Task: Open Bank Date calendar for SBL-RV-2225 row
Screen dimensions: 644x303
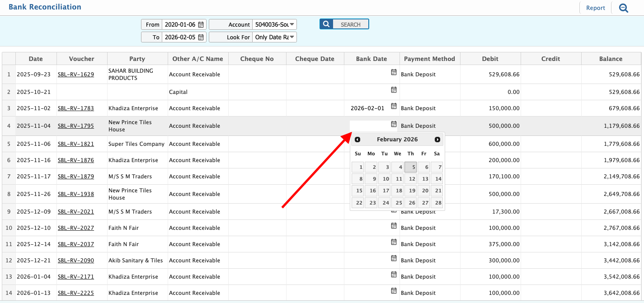Action: [394, 291]
